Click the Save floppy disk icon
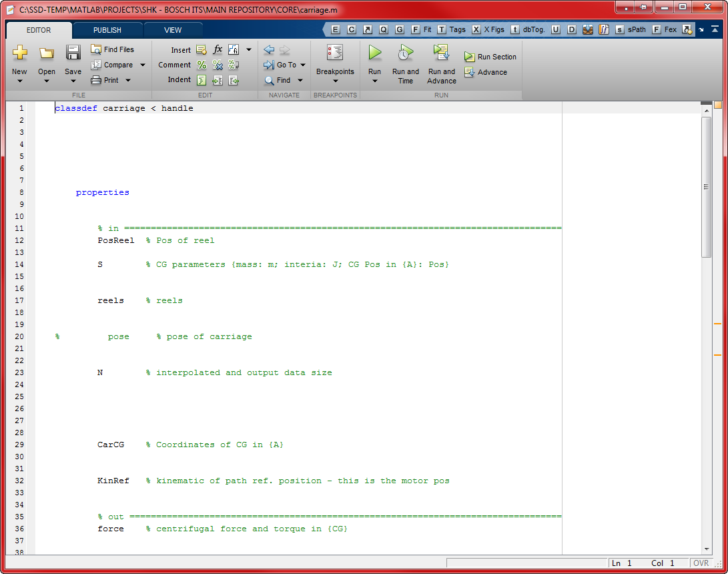Image resolution: width=728 pixels, height=574 pixels. (73, 53)
